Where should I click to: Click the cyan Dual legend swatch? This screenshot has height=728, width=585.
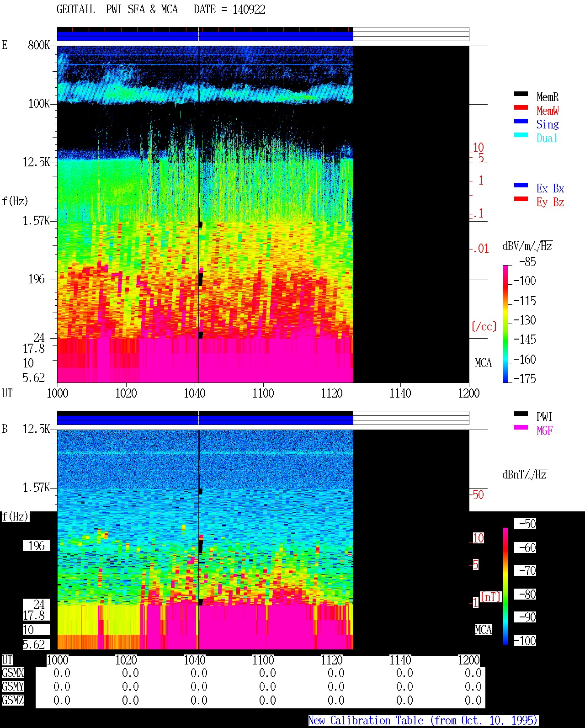point(521,135)
